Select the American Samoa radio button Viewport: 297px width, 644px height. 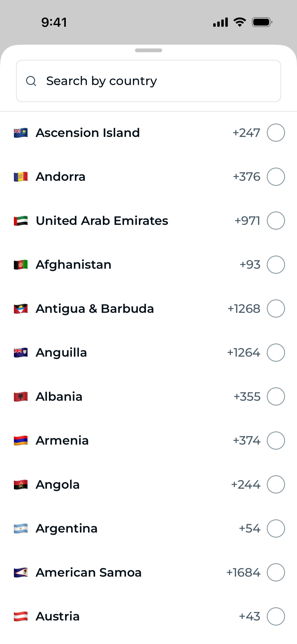point(276,572)
